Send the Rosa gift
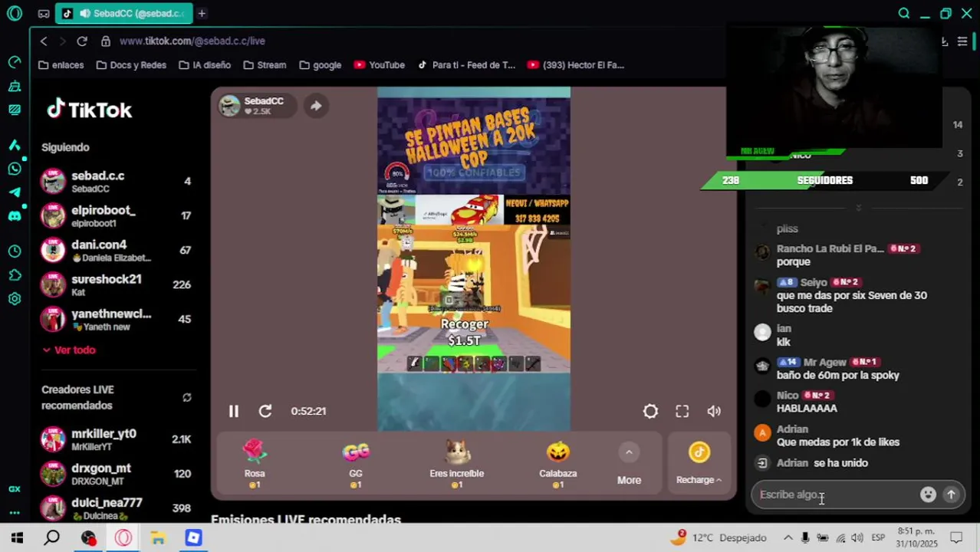The width and height of the screenshot is (980, 552). (x=255, y=465)
